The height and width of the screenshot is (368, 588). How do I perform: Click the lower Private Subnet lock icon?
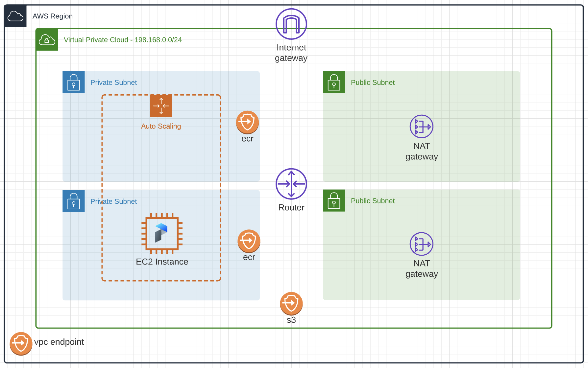click(74, 201)
